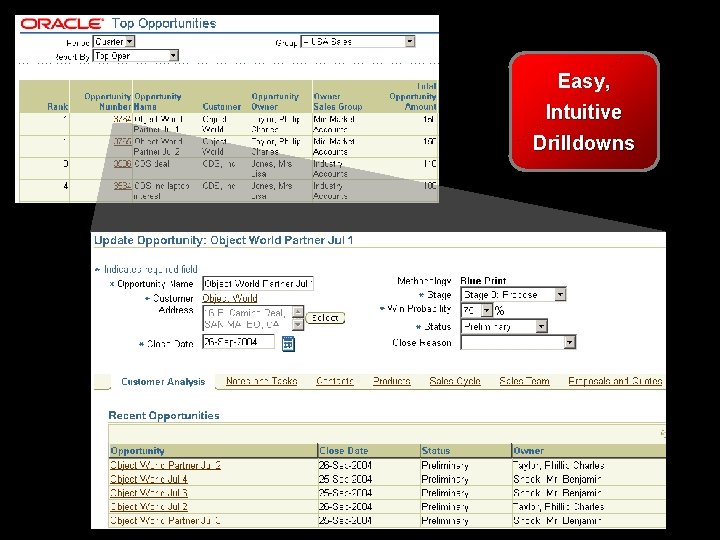Viewport: 720px width, 540px height.
Task: Click into the Address text box
Action: point(247,318)
